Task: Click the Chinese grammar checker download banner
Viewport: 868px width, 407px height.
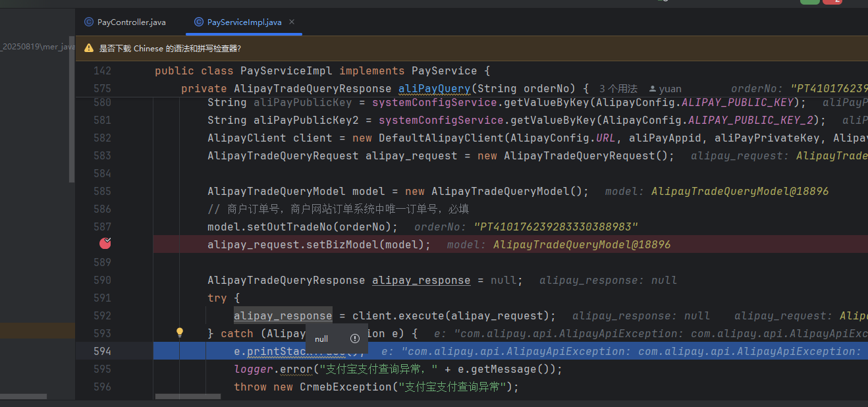Action: [170, 48]
